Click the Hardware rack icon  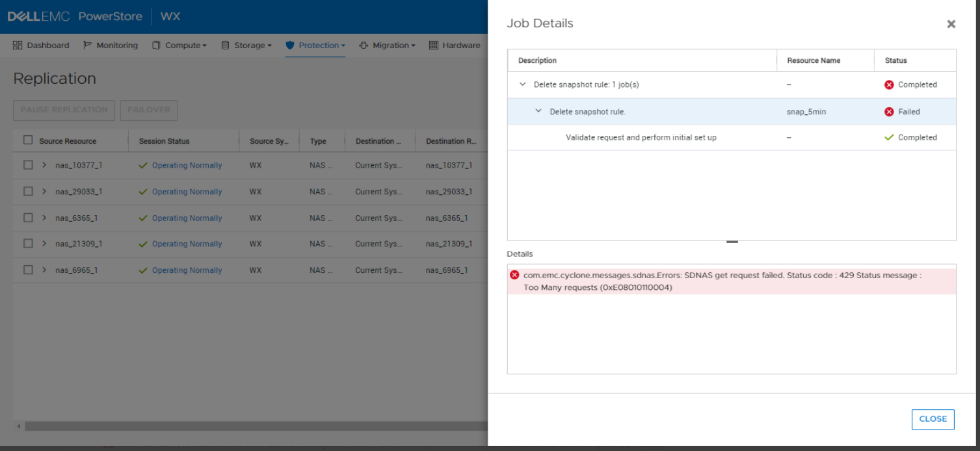pyautogui.click(x=434, y=45)
